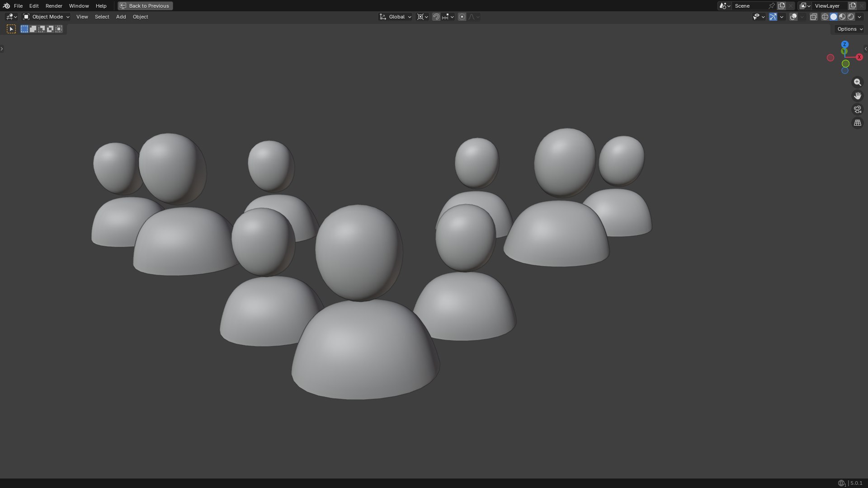This screenshot has width=868, height=488.
Task: Choose Set a new selection mode
Action: tap(24, 29)
